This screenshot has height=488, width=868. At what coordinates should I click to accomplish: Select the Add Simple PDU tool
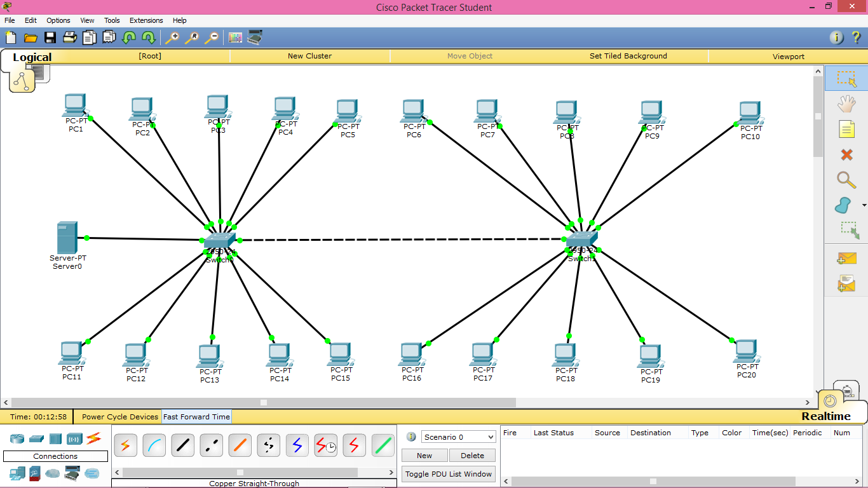pos(846,258)
